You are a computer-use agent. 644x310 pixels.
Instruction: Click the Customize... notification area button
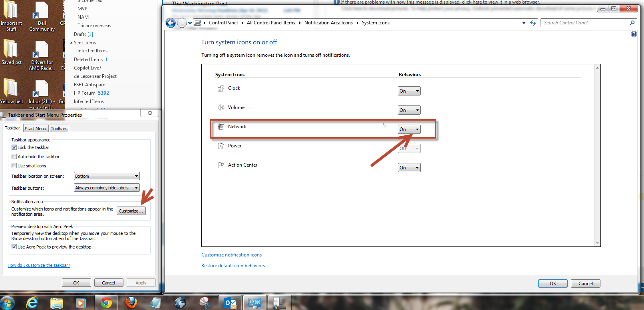click(x=131, y=211)
